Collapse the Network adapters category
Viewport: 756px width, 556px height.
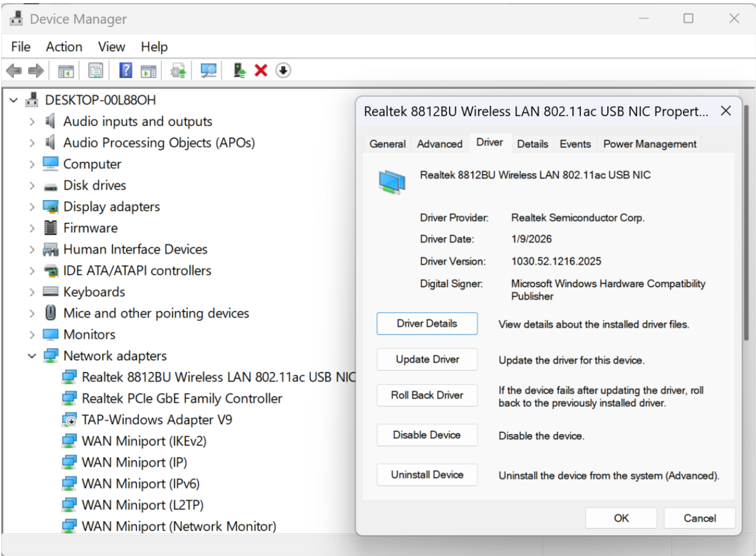(32, 356)
